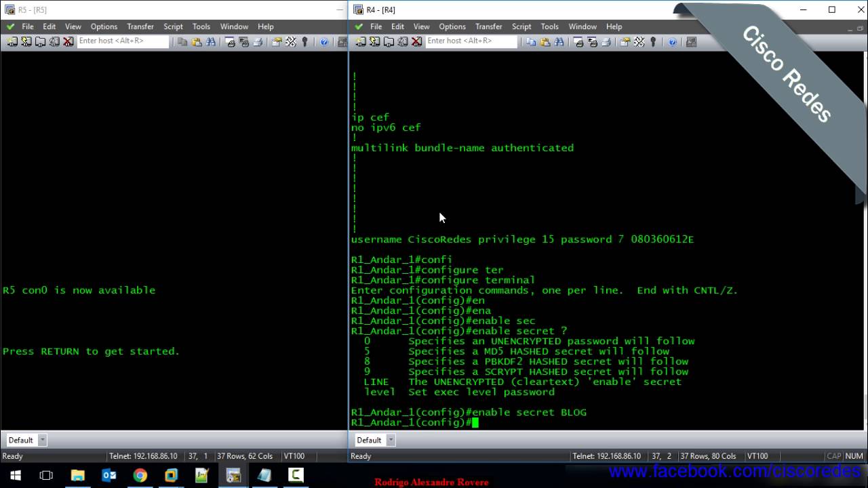Click 'username CiscoRedes privilege 15' line in R4
The height and width of the screenshot is (488, 868).
coord(522,239)
